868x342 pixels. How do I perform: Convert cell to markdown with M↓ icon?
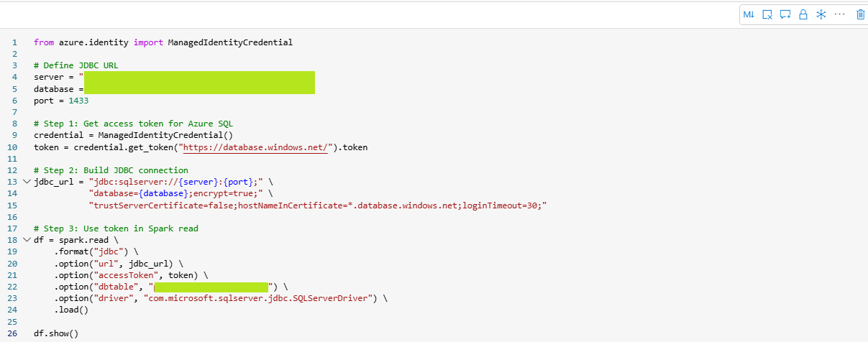pos(749,14)
